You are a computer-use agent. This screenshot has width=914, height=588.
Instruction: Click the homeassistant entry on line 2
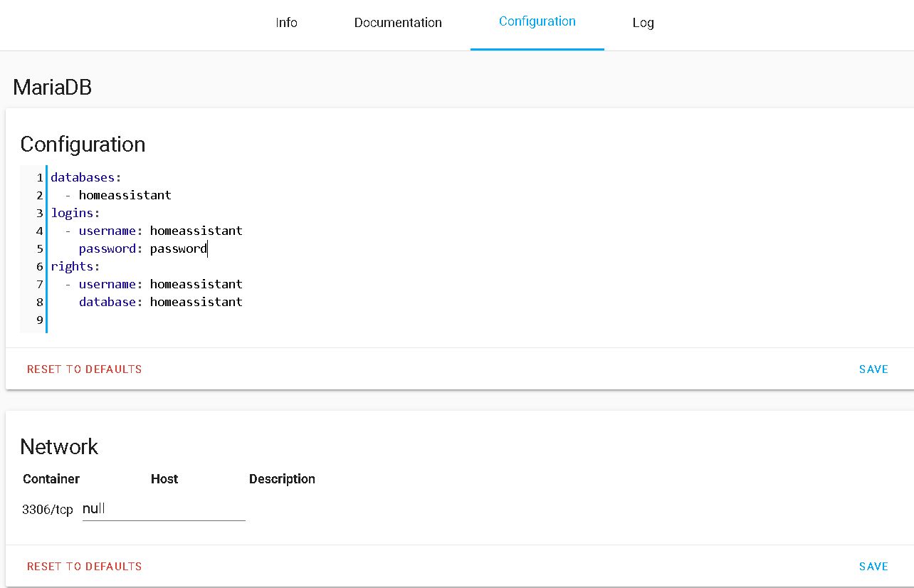coord(125,195)
